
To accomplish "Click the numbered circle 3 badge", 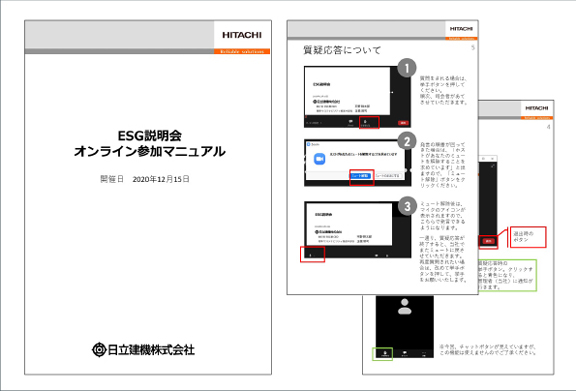I will 407,206.
